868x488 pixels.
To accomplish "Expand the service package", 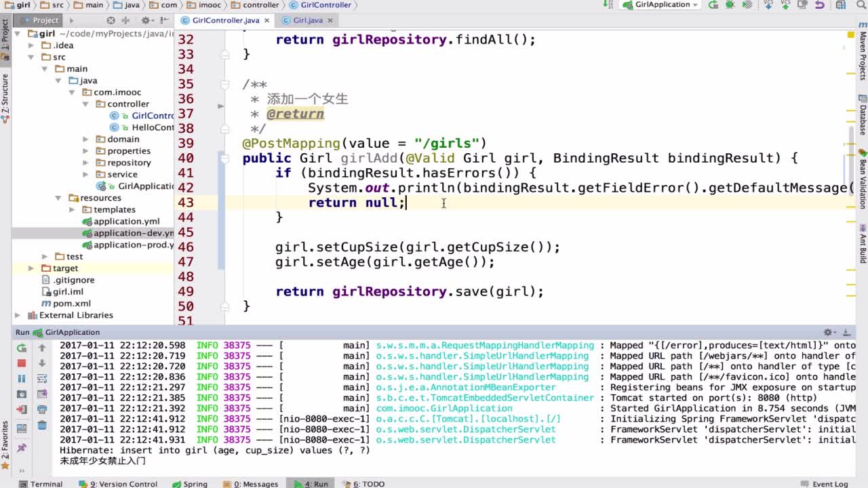I will pos(85,174).
